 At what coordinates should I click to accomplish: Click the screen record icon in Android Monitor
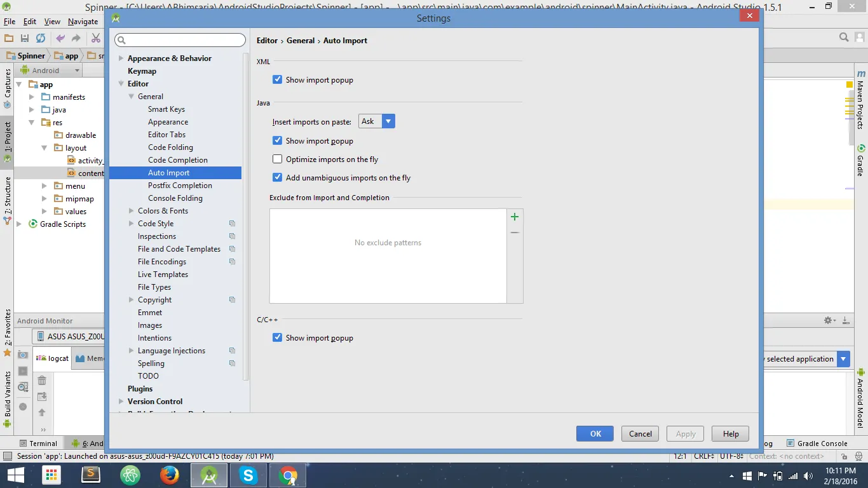coord(23,371)
